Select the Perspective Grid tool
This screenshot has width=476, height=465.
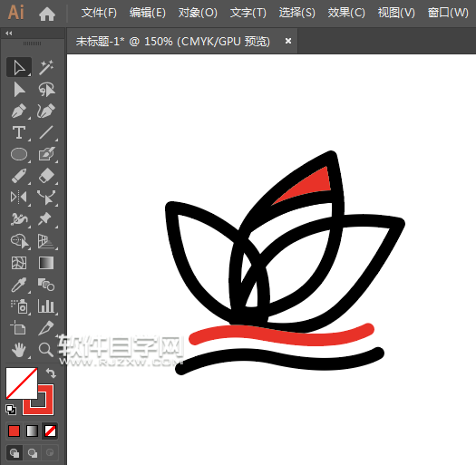46,241
